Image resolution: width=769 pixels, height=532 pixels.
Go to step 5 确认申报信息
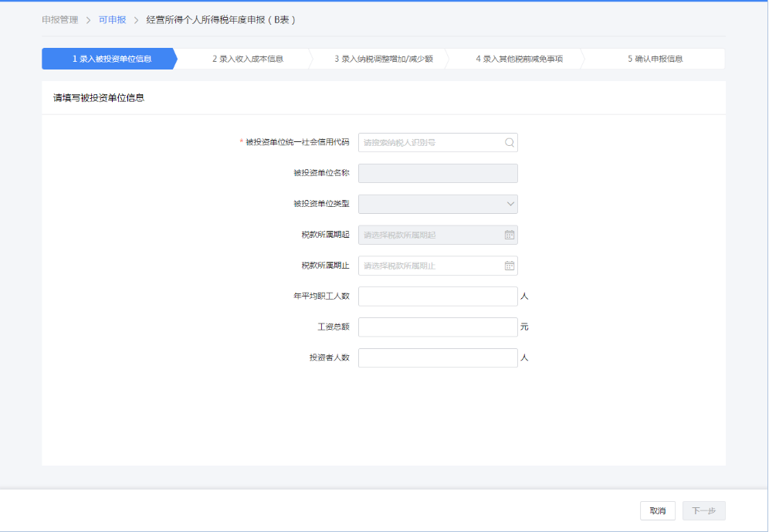tap(655, 59)
